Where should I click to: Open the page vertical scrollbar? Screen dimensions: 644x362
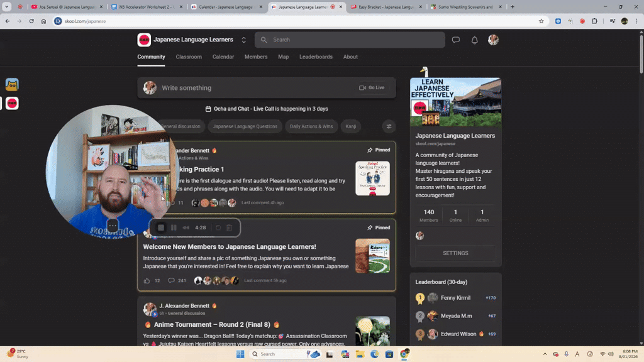(x=641, y=53)
